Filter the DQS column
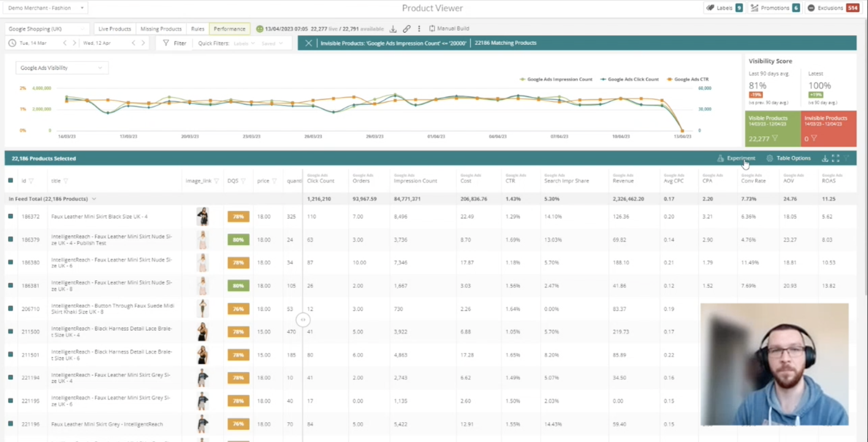 pyautogui.click(x=243, y=181)
